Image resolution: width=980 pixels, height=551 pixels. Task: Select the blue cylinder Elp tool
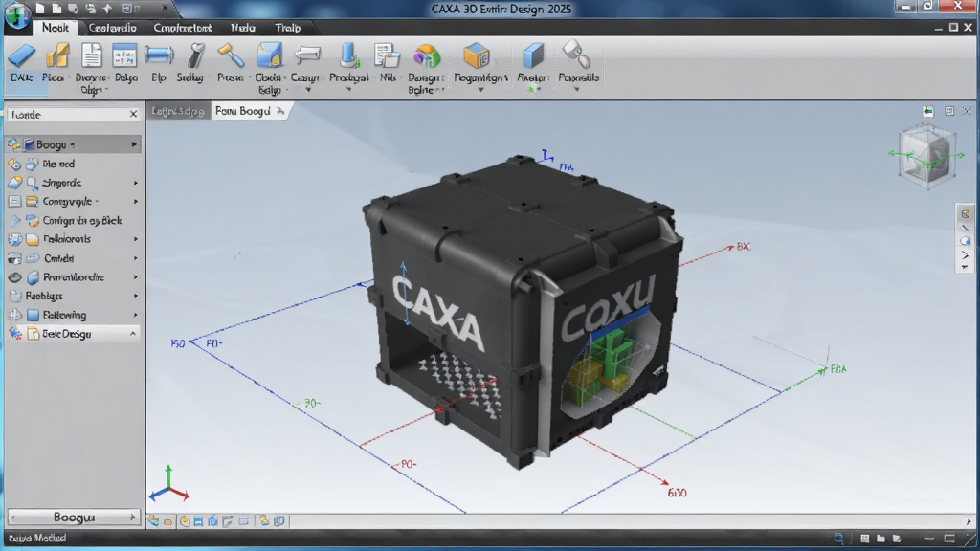159,63
